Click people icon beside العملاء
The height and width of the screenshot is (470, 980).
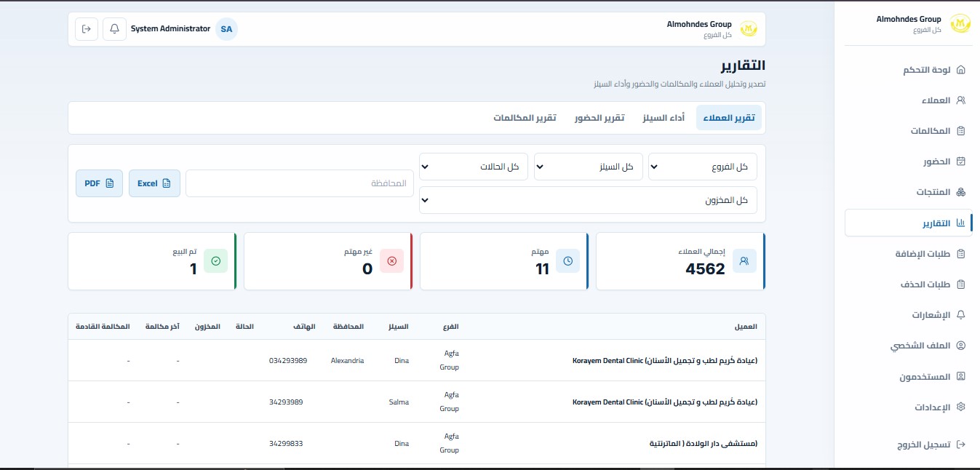[960, 100]
